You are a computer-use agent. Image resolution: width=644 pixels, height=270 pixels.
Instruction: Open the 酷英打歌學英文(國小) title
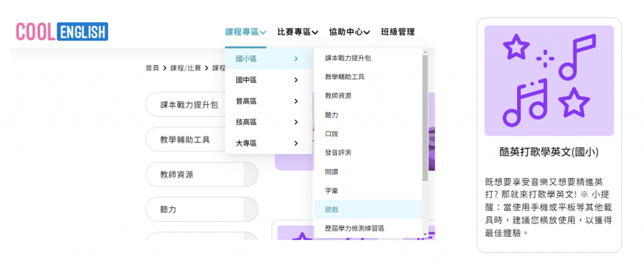(x=549, y=152)
